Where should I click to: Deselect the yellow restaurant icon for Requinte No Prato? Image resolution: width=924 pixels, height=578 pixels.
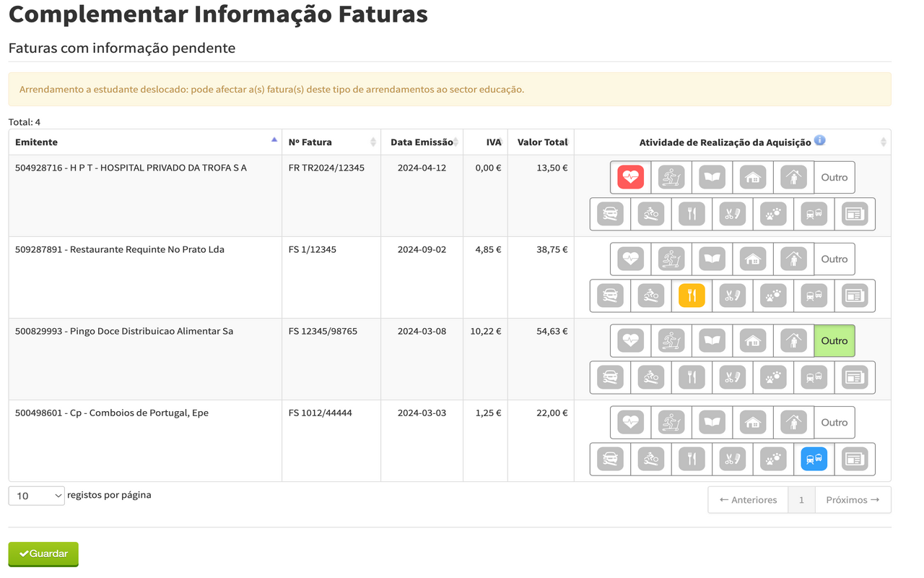[691, 296]
